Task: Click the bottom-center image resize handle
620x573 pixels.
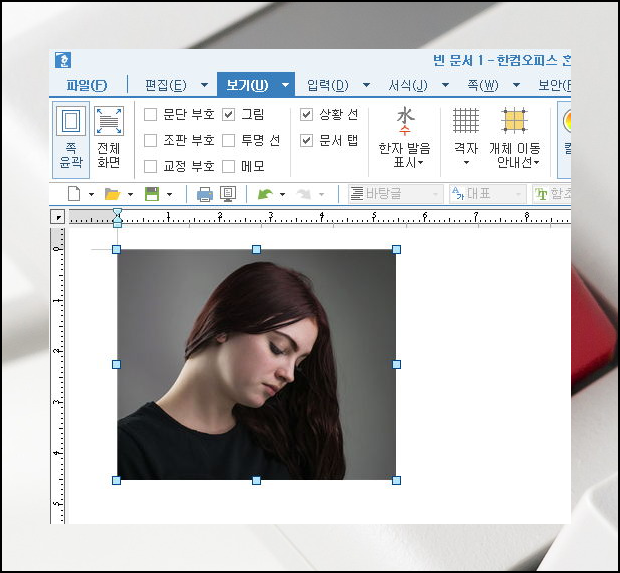Action: pyautogui.click(x=256, y=480)
